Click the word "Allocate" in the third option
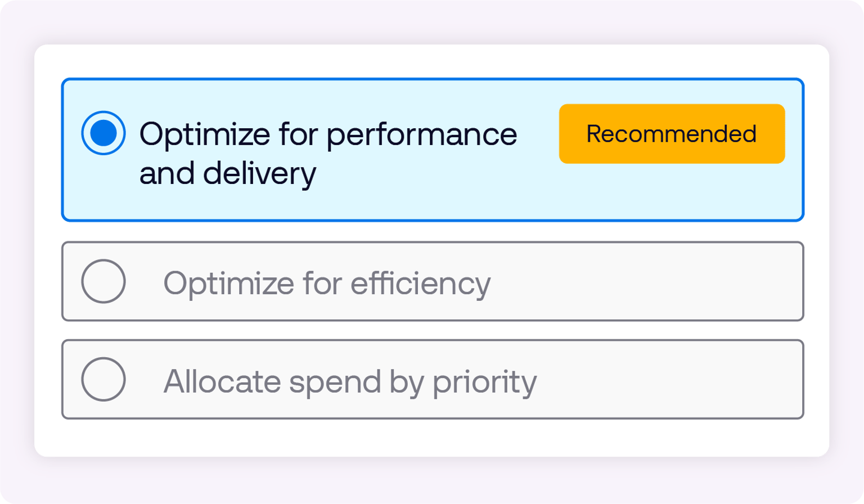The image size is (864, 504). click(222, 381)
